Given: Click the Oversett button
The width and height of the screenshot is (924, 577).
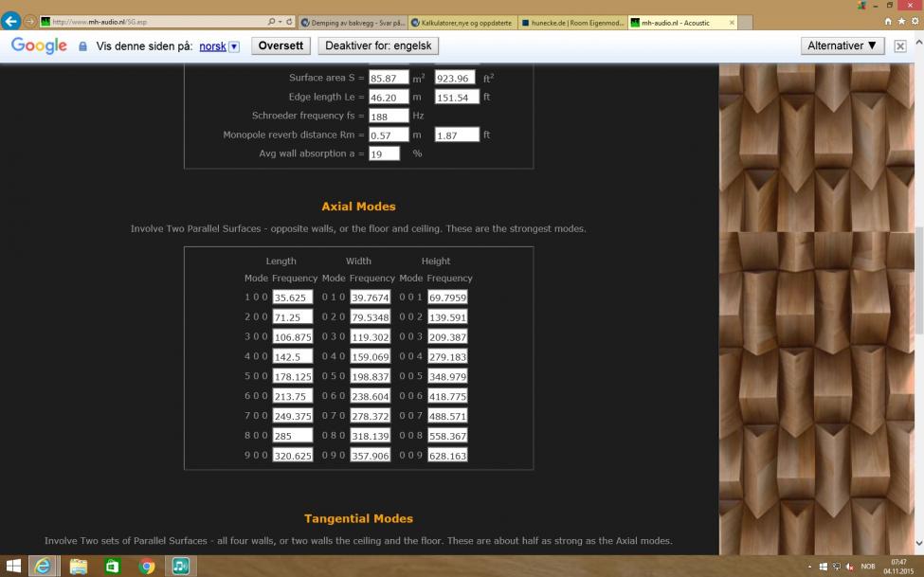Looking at the screenshot, I should tap(281, 46).
